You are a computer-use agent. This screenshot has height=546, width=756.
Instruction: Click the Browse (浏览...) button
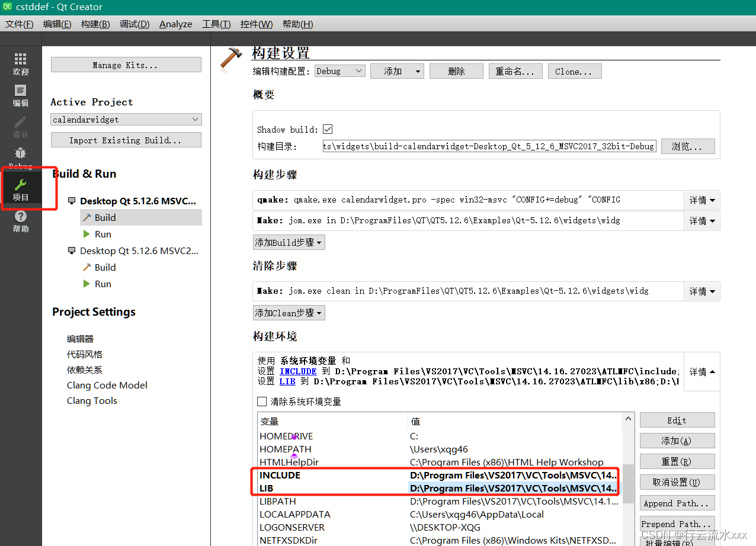(688, 146)
